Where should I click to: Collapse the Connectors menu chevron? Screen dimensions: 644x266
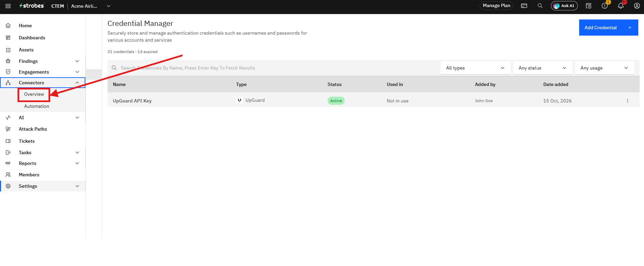[77, 83]
